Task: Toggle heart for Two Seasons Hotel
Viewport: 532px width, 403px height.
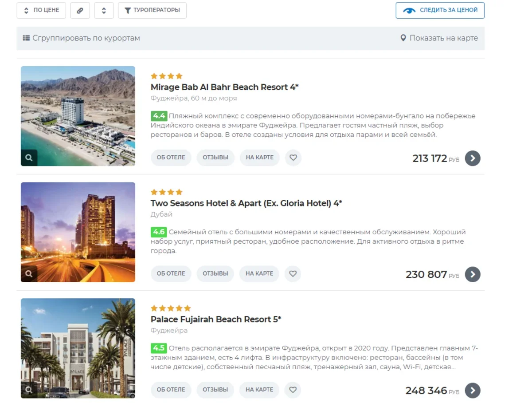Action: [x=293, y=274]
